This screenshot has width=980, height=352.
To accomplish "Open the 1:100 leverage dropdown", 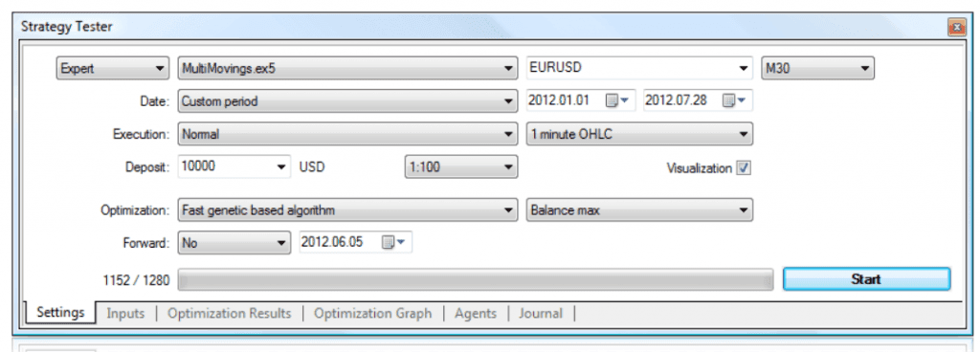I will [x=461, y=167].
